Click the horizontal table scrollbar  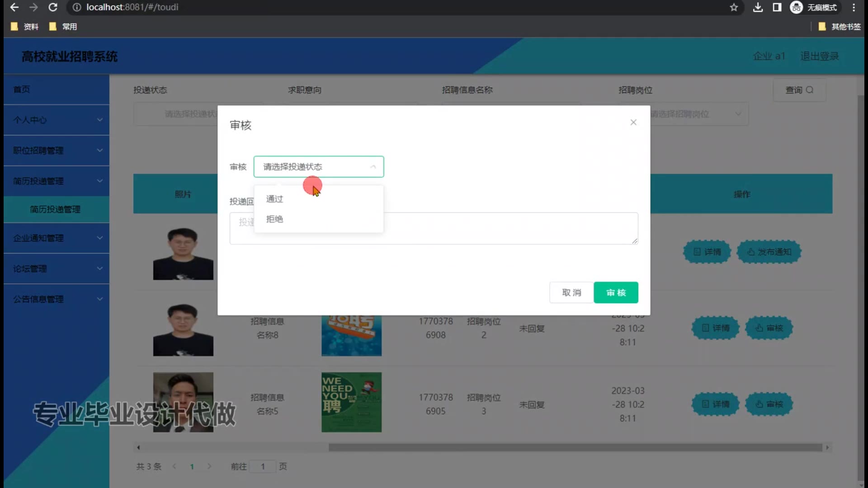tap(575, 447)
